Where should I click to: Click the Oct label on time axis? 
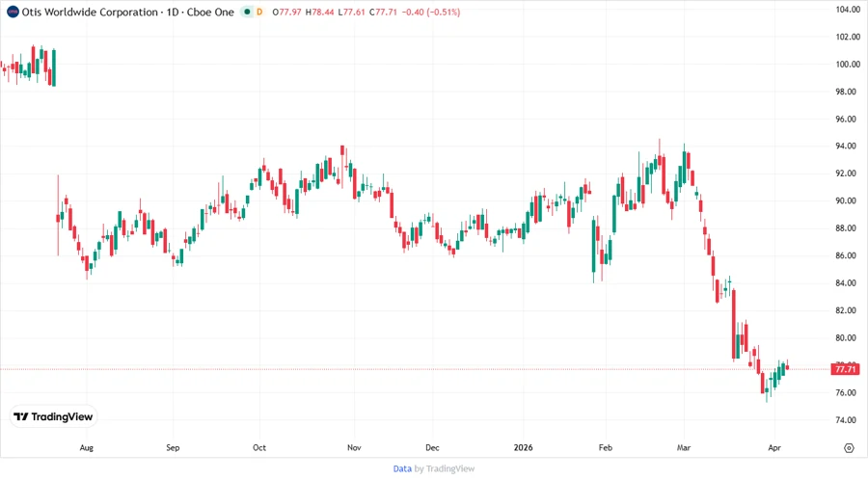coord(259,447)
